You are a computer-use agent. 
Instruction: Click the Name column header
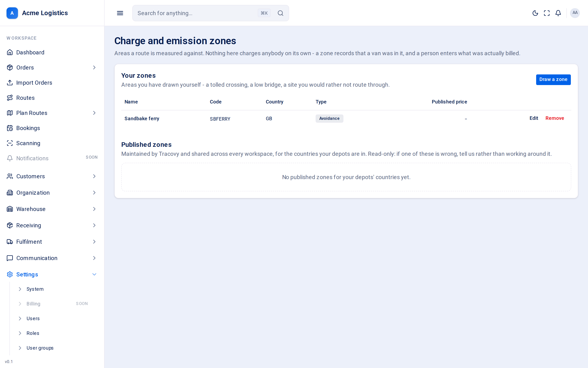click(131, 102)
